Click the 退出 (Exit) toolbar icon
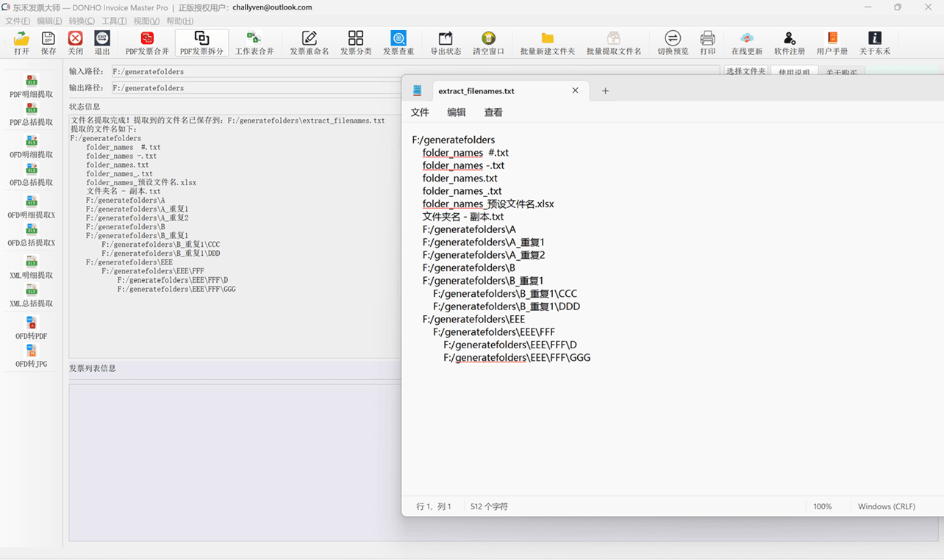This screenshot has width=944, height=560. (x=102, y=43)
